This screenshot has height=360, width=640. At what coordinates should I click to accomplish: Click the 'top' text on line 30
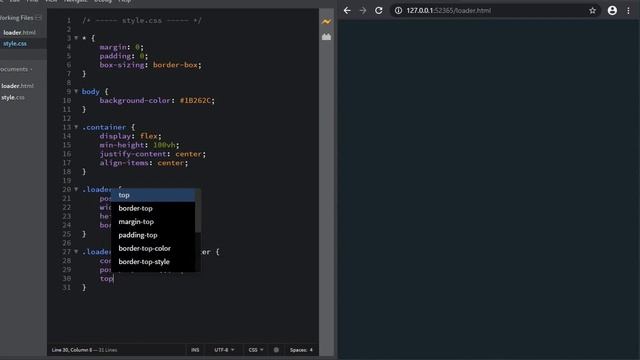[x=106, y=279]
